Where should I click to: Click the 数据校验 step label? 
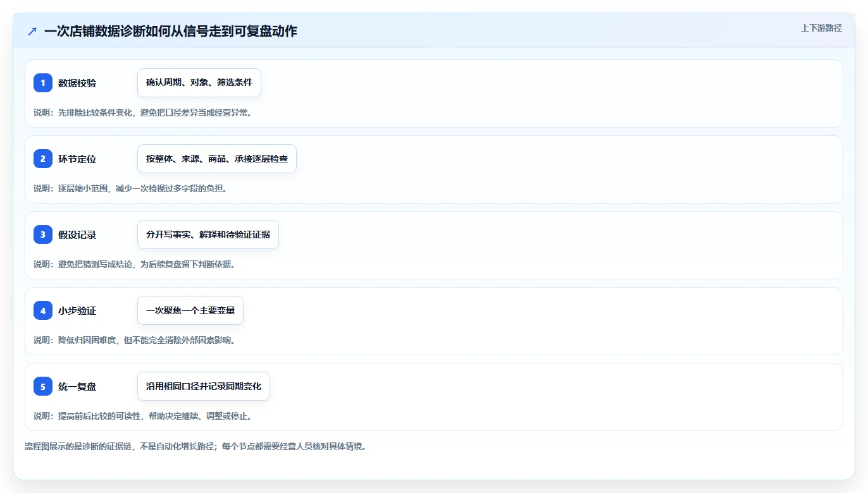coord(77,83)
